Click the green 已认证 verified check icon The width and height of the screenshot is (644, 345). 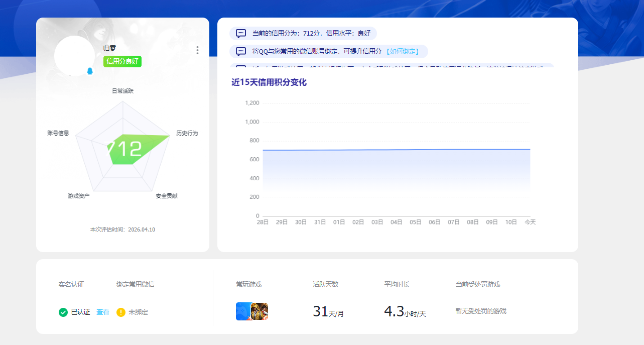click(63, 312)
